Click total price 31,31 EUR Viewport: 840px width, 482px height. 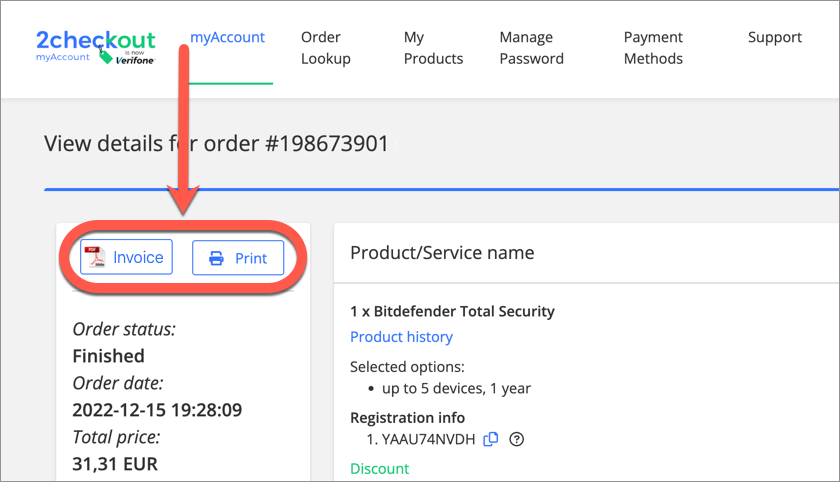(115, 464)
